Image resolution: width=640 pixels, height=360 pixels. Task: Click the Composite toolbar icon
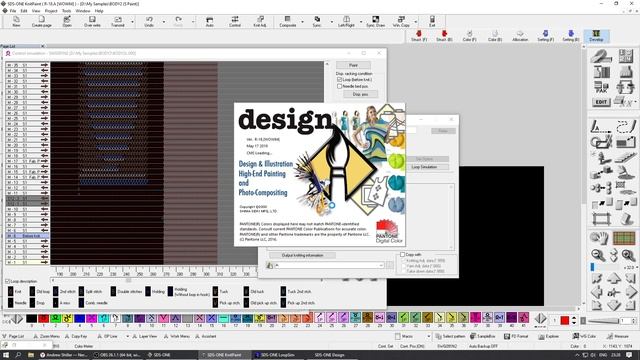(x=287, y=21)
